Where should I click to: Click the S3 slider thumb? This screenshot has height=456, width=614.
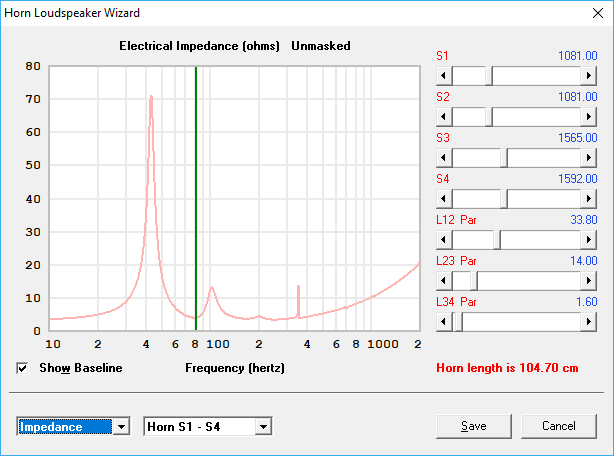point(504,158)
